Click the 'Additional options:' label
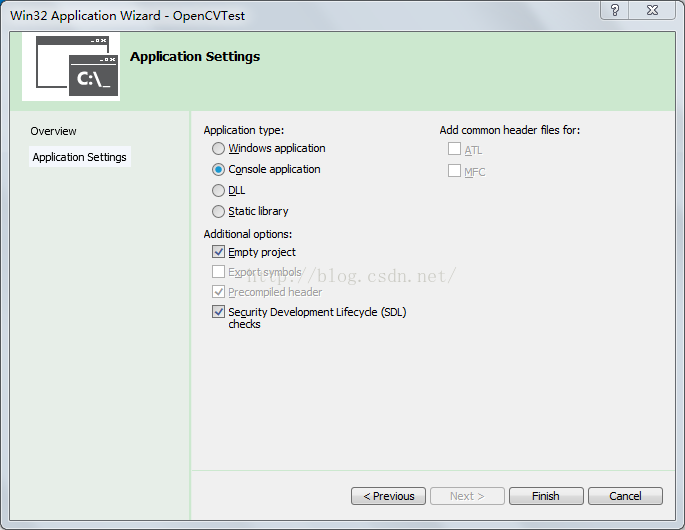 [x=248, y=234]
